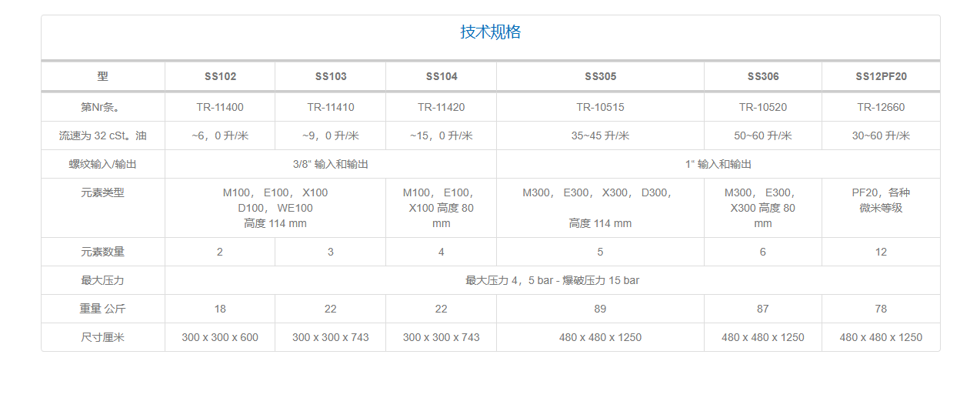The width and height of the screenshot is (980, 418).
Task: Click the 爆破压力 15 bar cell
Action: tap(552, 280)
